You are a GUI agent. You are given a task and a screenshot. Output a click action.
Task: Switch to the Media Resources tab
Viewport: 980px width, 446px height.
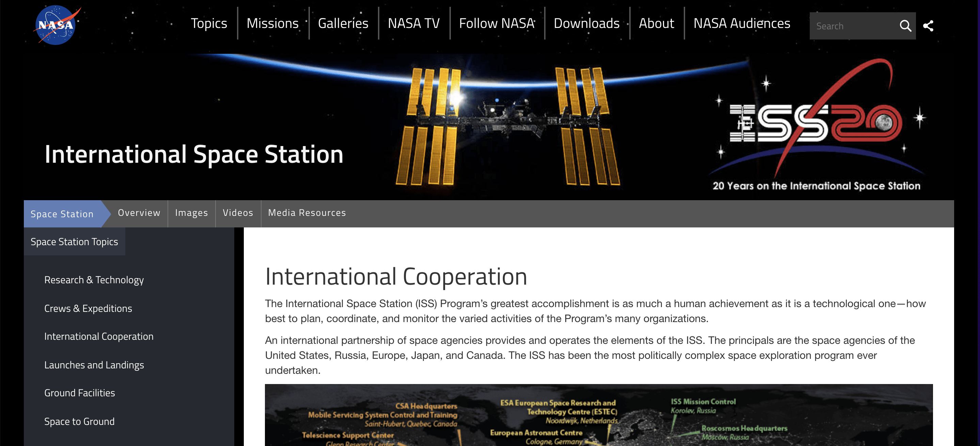click(x=307, y=212)
